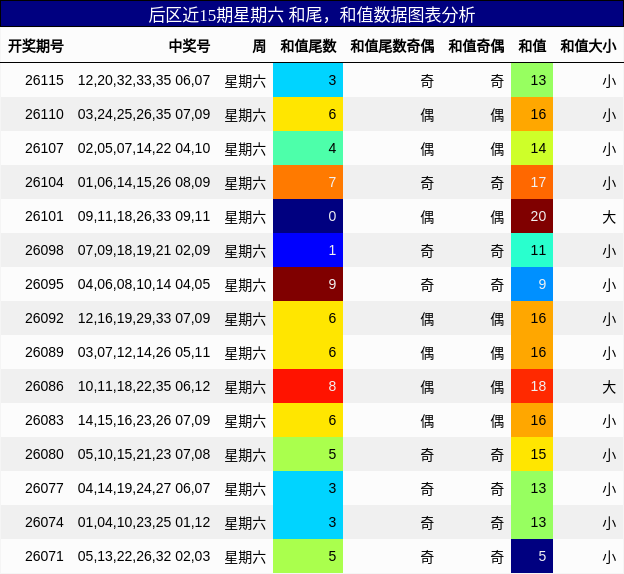Click the 大 size value in row 26086
Viewport: 624px width, 574px height.
609,387
